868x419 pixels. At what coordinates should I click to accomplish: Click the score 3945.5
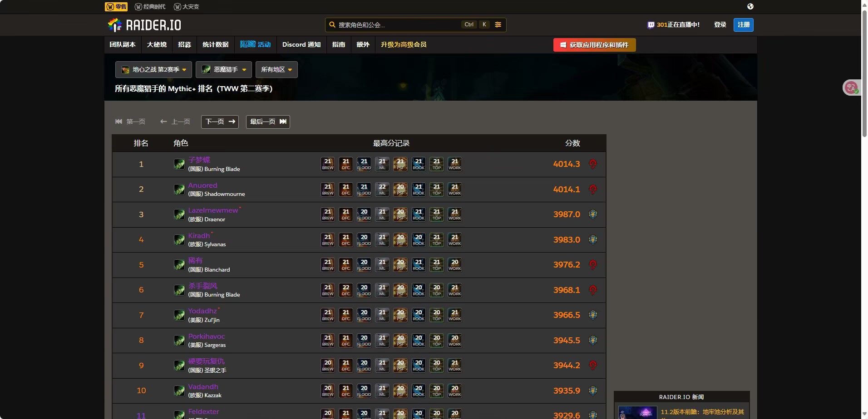point(567,341)
